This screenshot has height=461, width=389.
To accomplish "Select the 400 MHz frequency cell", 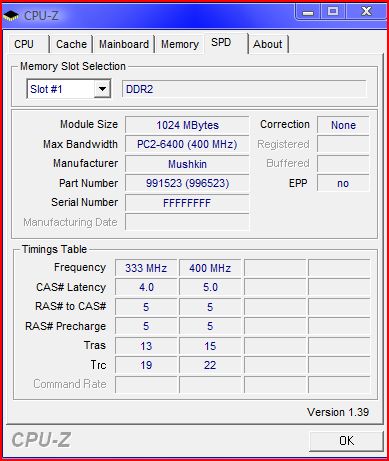I will 210,268.
